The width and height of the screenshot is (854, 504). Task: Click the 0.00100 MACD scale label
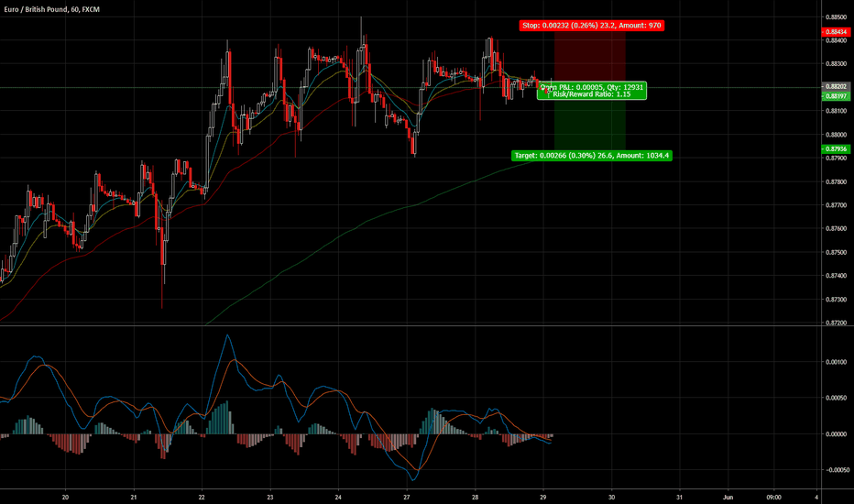(x=836, y=362)
